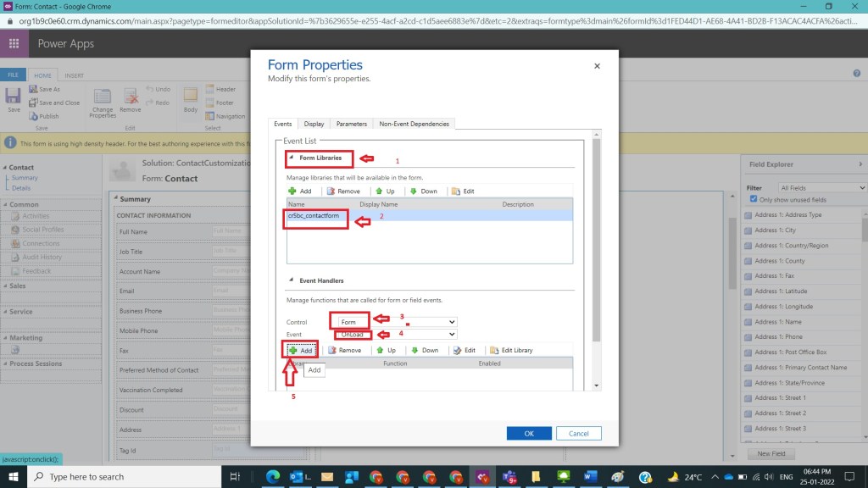Click Up arrow in Form Libraries toolbar
This screenshot has height=488, width=868.
point(379,191)
